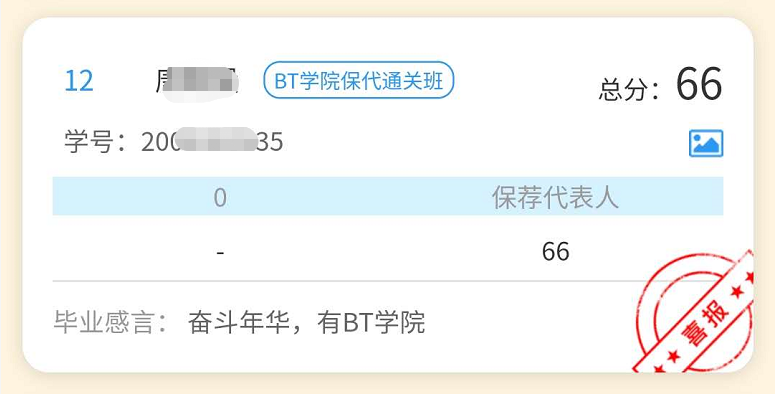The height and width of the screenshot is (394, 775).
Task: Open the blue picture icon
Action: tap(706, 143)
